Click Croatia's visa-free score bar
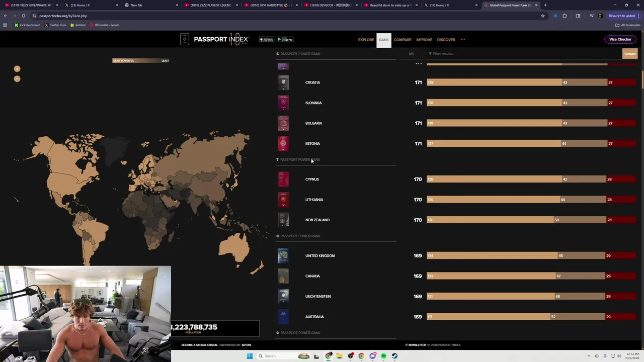This screenshot has height=362, width=644. click(x=494, y=82)
